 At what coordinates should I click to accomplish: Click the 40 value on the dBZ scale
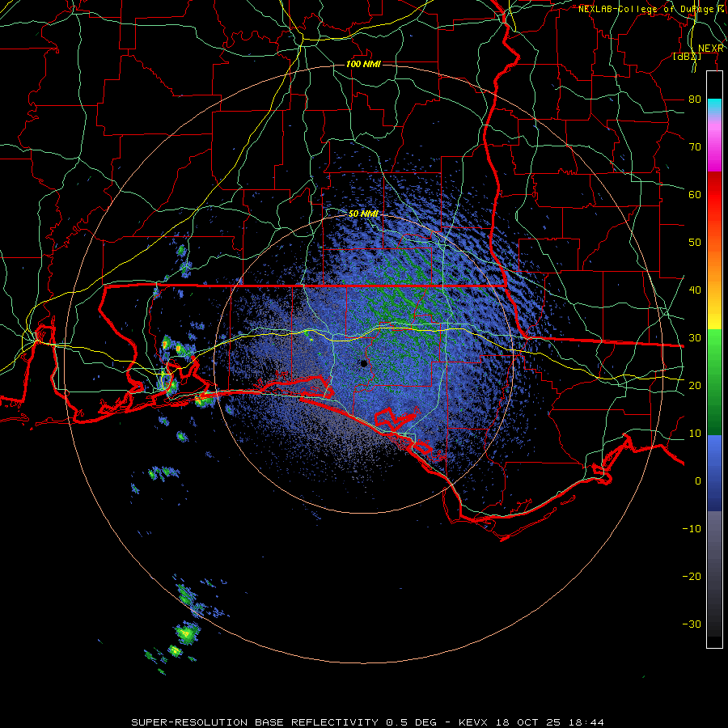(695, 290)
